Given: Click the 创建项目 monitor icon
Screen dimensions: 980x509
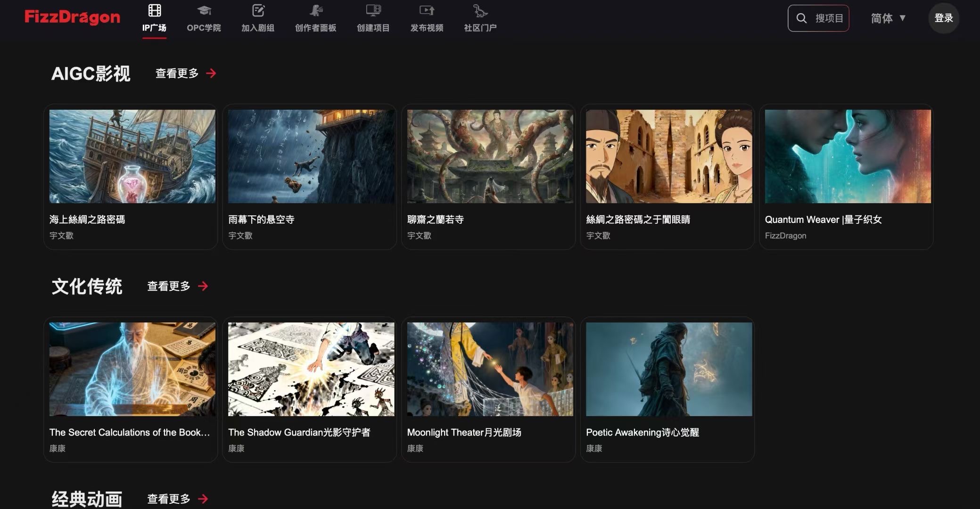Looking at the screenshot, I should point(373,10).
